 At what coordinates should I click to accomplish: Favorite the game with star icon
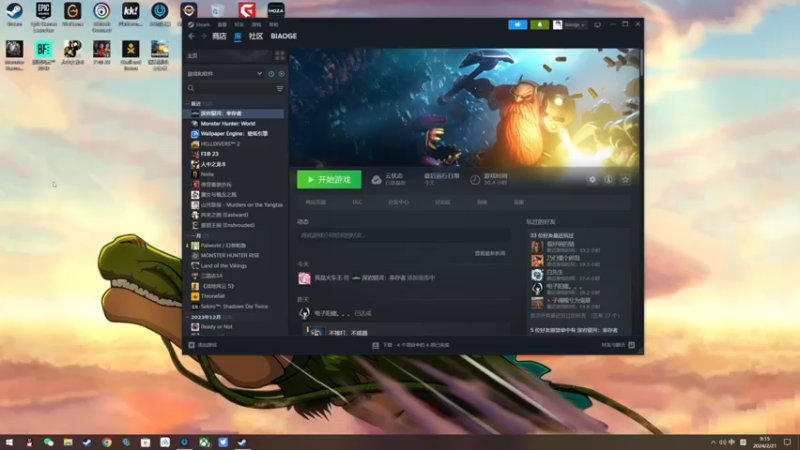click(625, 180)
